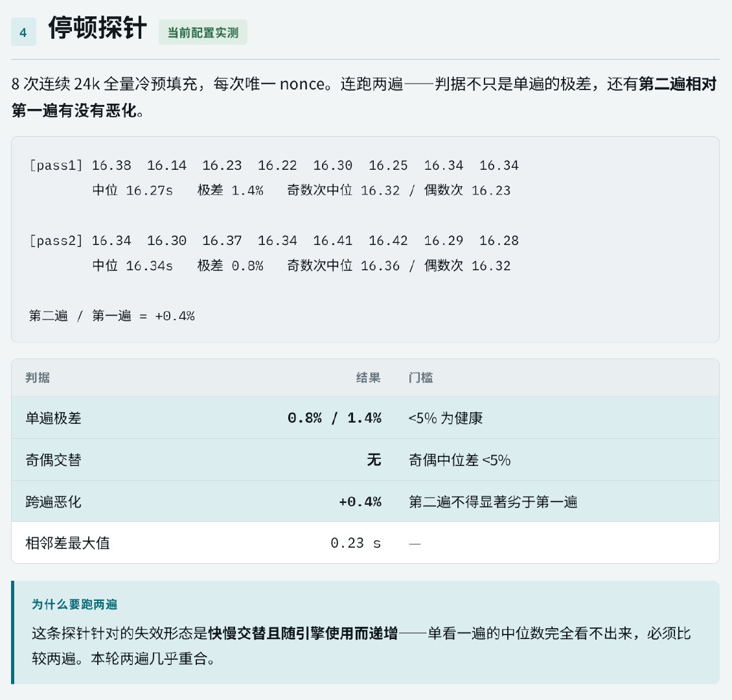Click pass1 中位 16.27s summary text
This screenshot has height=700, width=732.
[x=133, y=190]
